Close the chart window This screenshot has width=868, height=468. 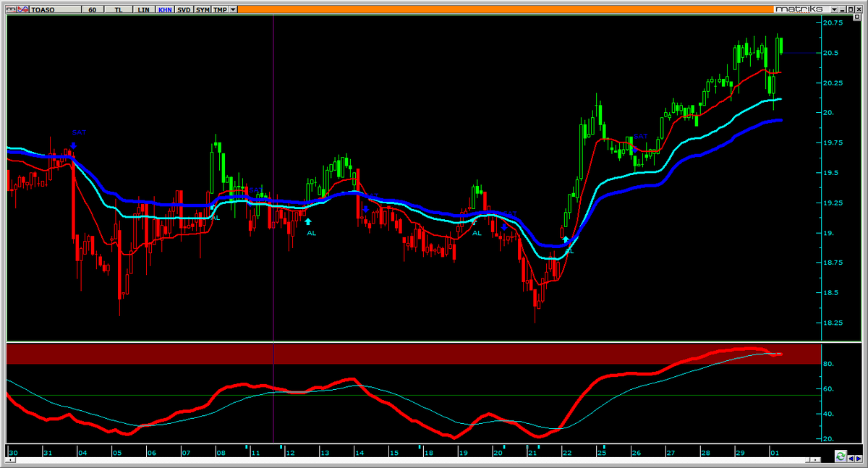pyautogui.click(x=859, y=9)
